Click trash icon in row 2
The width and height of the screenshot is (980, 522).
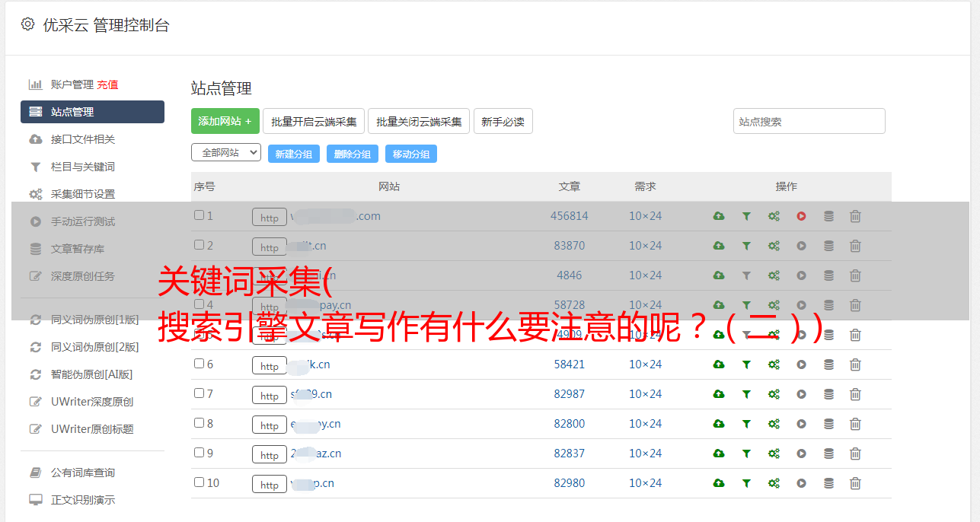coord(855,246)
